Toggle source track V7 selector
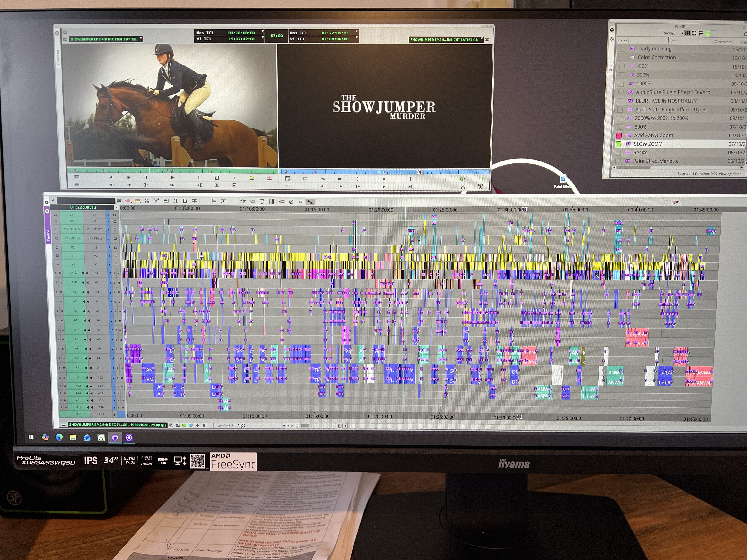747x560 pixels. click(71, 215)
